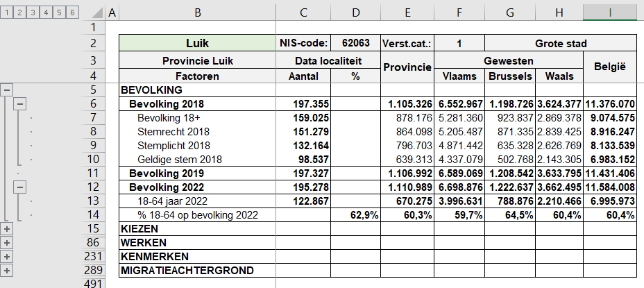644x288 pixels.
Task: Select row 1 header
Action: 92,28
